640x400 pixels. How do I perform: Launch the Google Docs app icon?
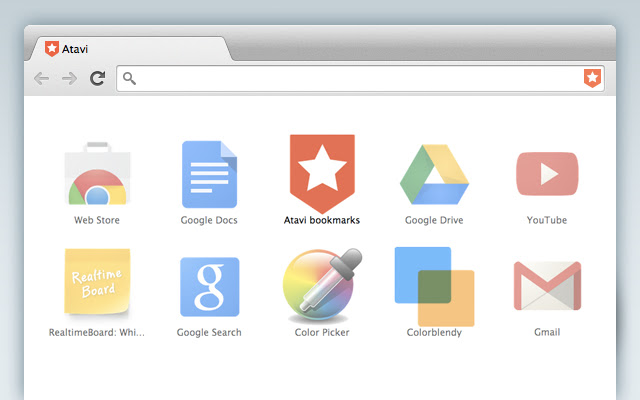click(x=209, y=174)
